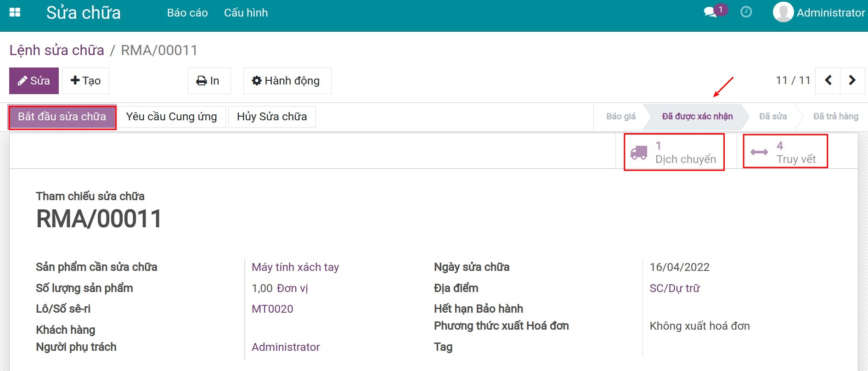Click the Administrator avatar picture
Screen dimensions: 868x371
click(x=783, y=12)
